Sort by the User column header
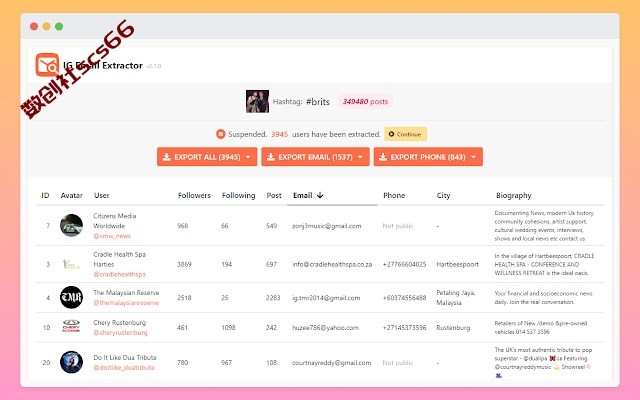 coord(102,195)
